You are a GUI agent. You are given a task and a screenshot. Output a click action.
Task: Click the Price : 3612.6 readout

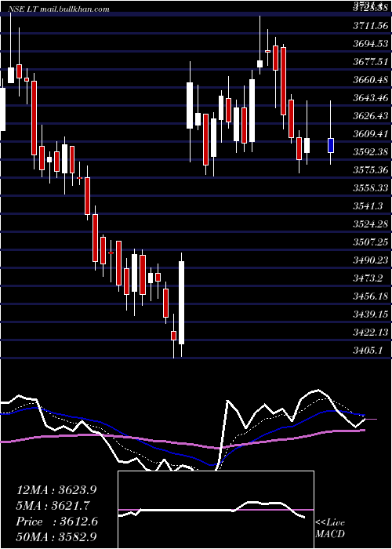[x=56, y=522]
